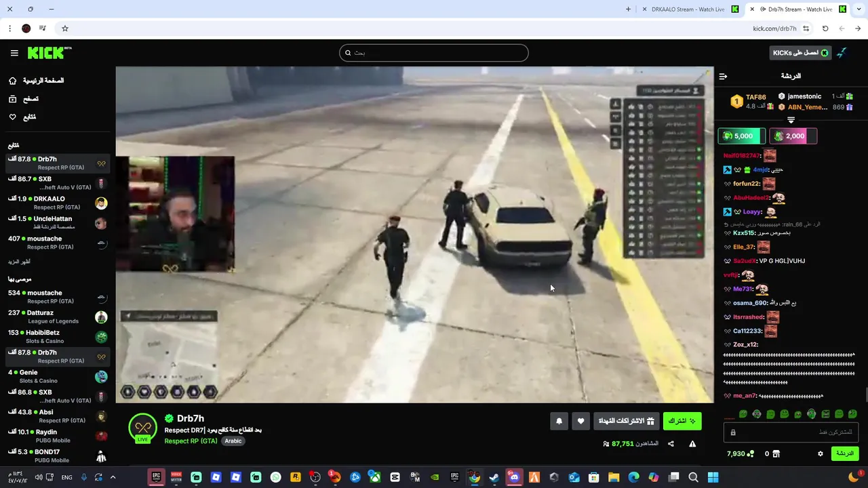Click the Drb7h streamer avatar with LIVE badge

click(142, 428)
